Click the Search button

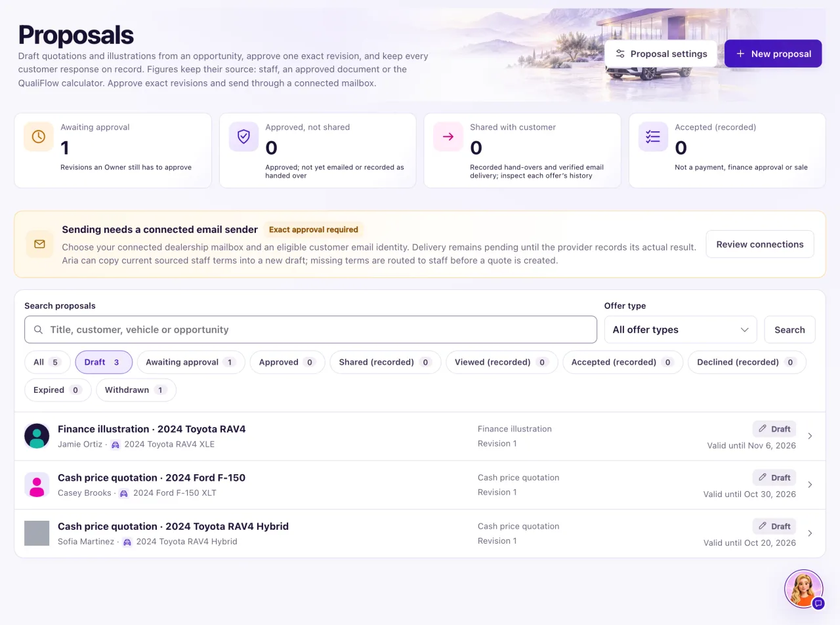[789, 330]
